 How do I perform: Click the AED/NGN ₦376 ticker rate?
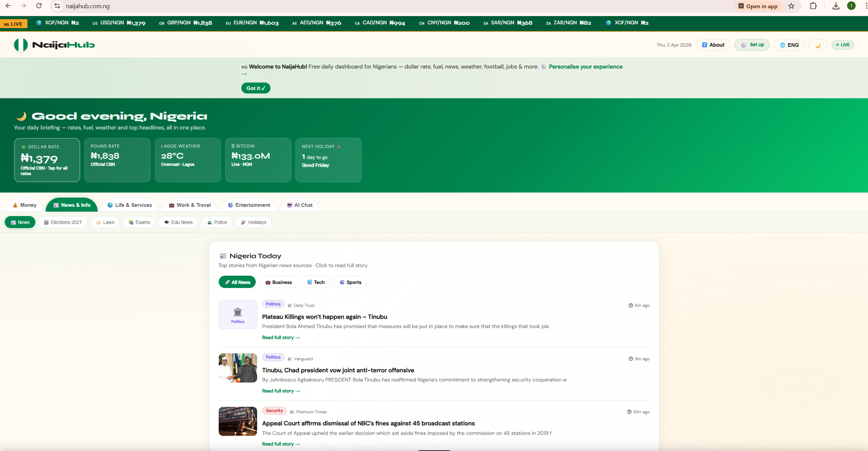coord(316,23)
